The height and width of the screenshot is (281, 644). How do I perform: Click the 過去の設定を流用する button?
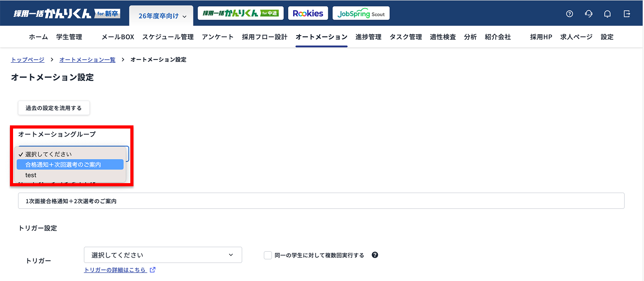coord(54,108)
